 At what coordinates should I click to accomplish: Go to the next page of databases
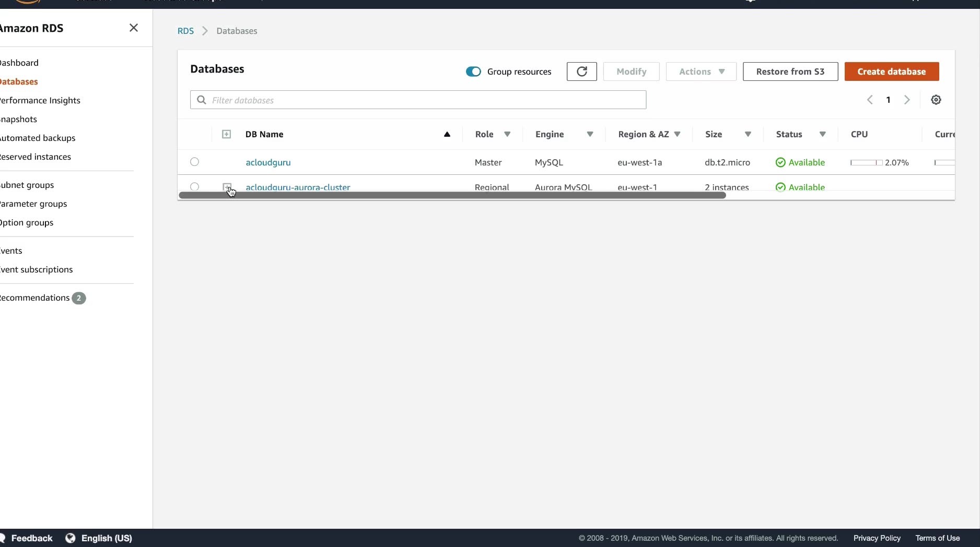point(907,100)
